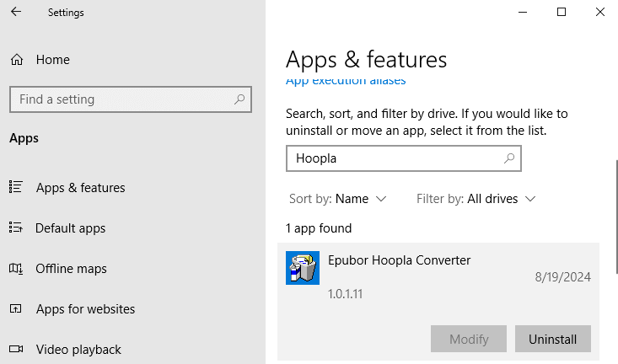Click the Apps & features list icon

16,187
